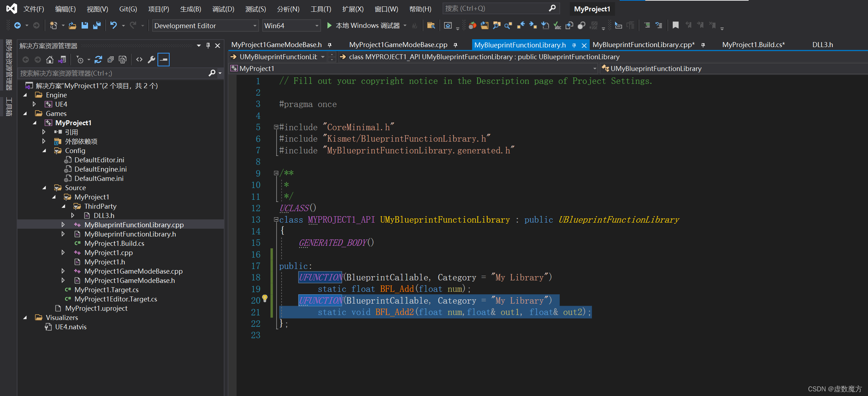Click the navigate backward arrow icon
The image size is (868, 396).
(x=17, y=26)
